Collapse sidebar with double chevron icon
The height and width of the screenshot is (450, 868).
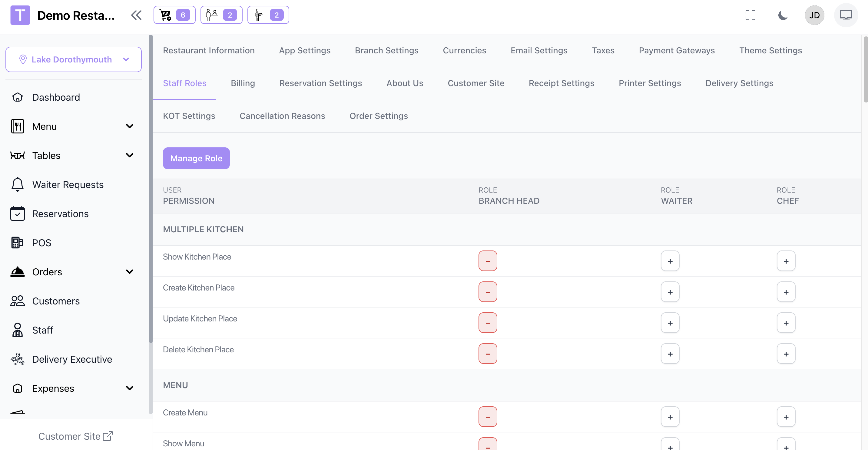pyautogui.click(x=136, y=15)
